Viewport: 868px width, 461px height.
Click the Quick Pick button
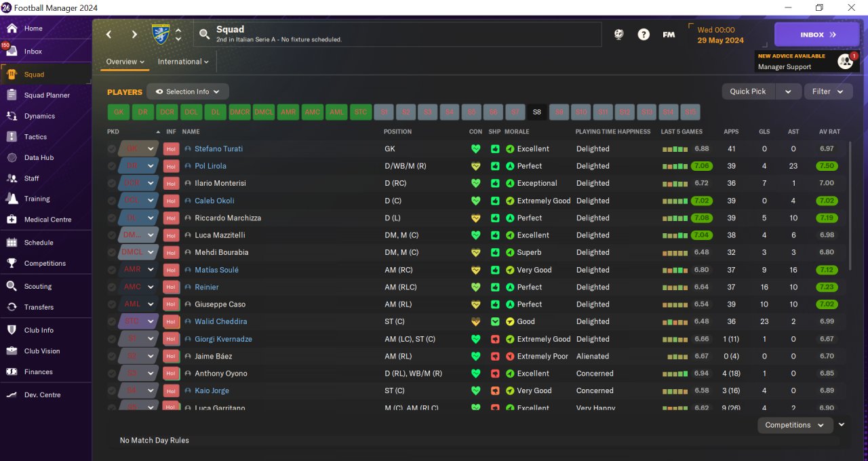click(748, 92)
